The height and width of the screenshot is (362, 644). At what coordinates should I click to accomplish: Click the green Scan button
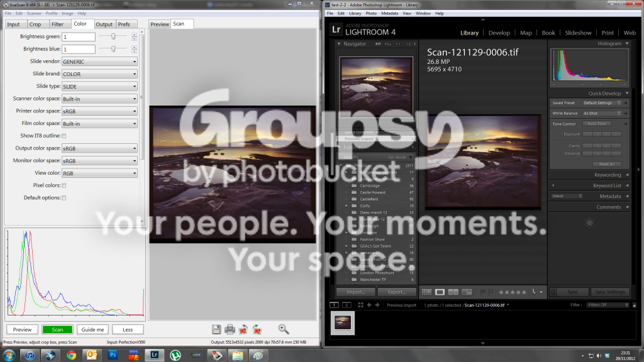(57, 329)
